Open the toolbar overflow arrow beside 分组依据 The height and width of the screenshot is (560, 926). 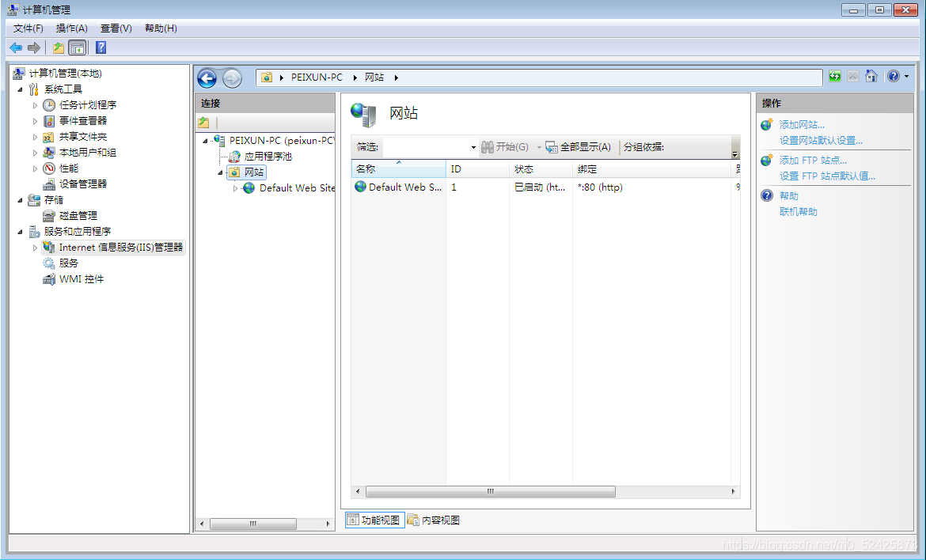point(734,148)
